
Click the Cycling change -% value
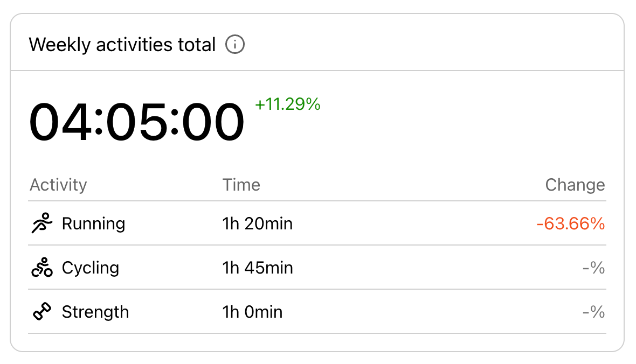(x=593, y=268)
